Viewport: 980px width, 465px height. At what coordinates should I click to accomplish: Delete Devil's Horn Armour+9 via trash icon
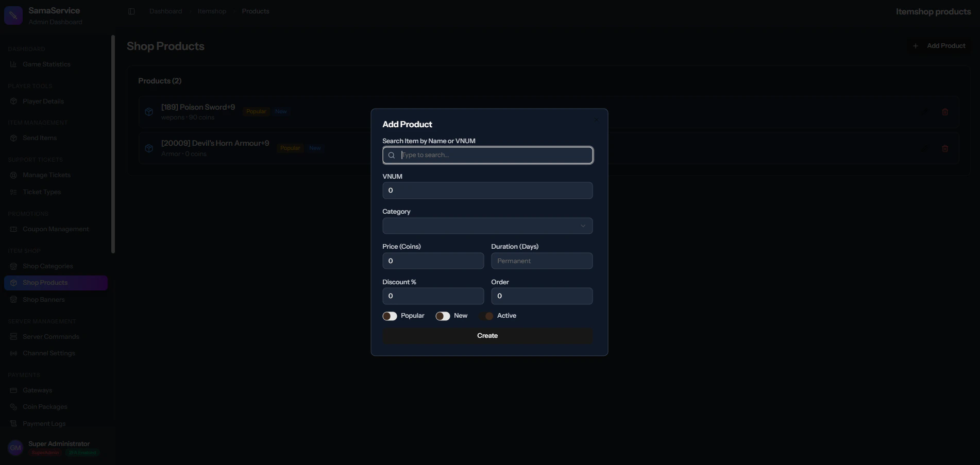[x=945, y=148]
